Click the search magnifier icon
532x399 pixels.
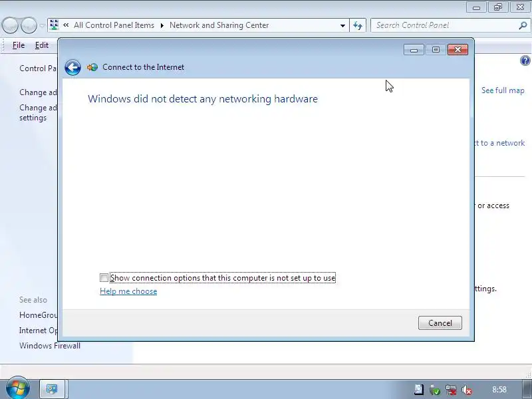(523, 25)
